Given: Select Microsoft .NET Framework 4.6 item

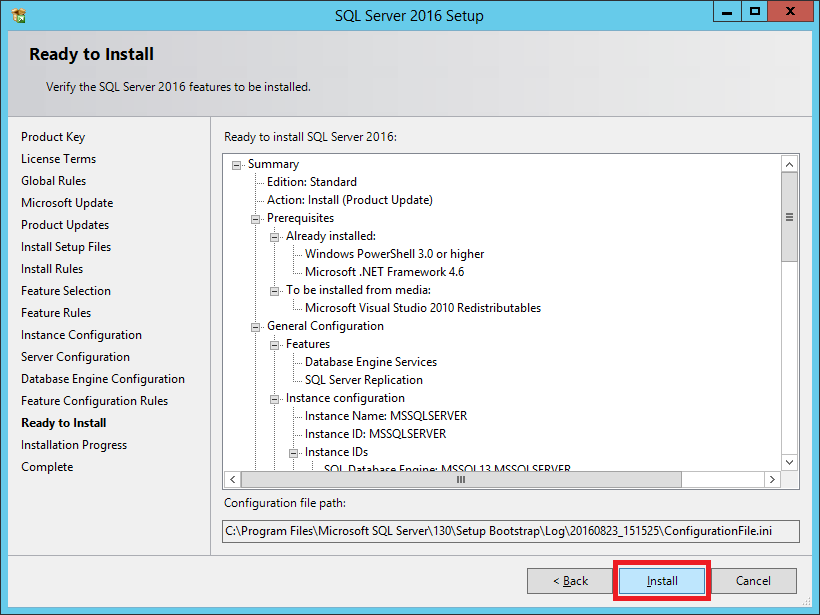Looking at the screenshot, I should (x=384, y=272).
